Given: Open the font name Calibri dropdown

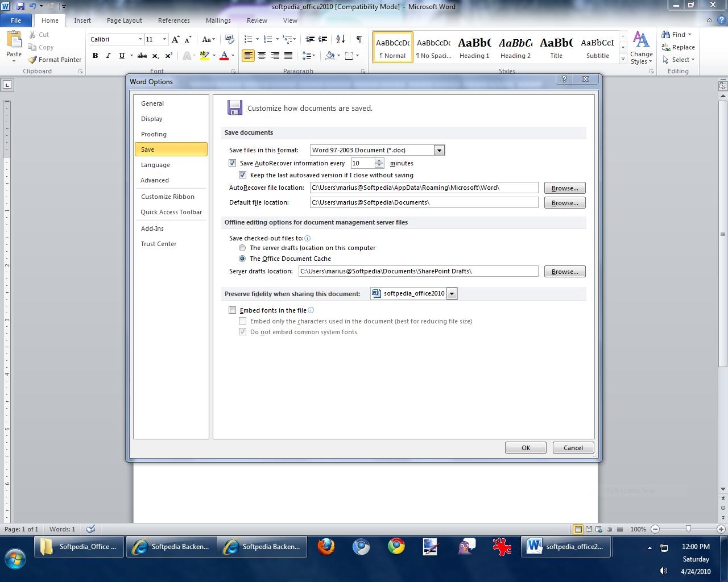Looking at the screenshot, I should [x=140, y=39].
